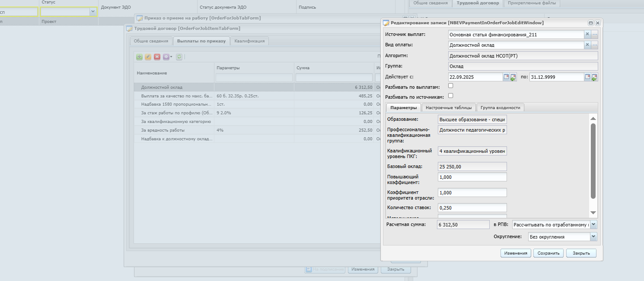This screenshot has height=281, width=644.
Task: Open Выплаты по приказу tab
Action: pyautogui.click(x=201, y=41)
